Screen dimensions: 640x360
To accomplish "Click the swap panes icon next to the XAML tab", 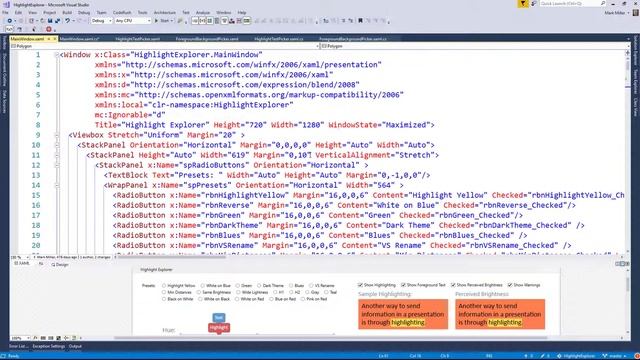I will (41, 264).
